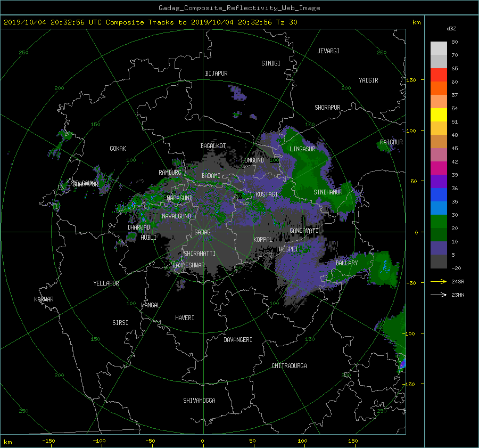Viewport: 479px width, 448px height.
Task: Click the RAMDURG city label
Action: click(170, 173)
